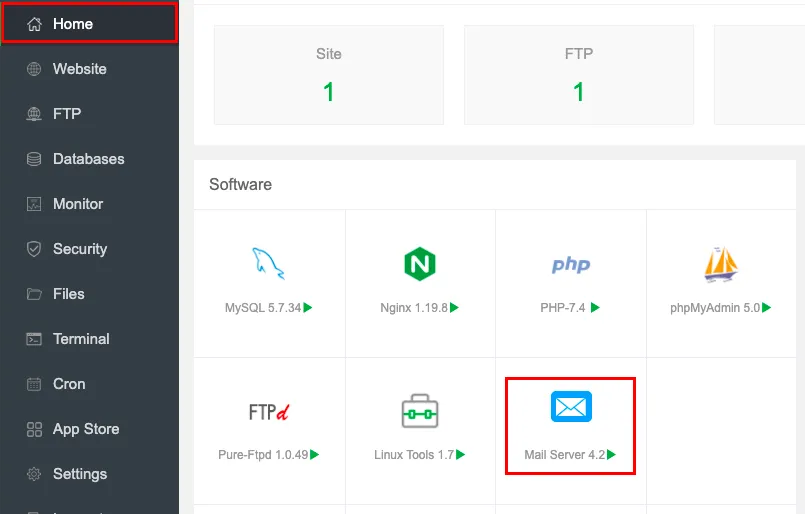805x514 pixels.
Task: Open the Nginx software icon
Action: pyautogui.click(x=420, y=264)
